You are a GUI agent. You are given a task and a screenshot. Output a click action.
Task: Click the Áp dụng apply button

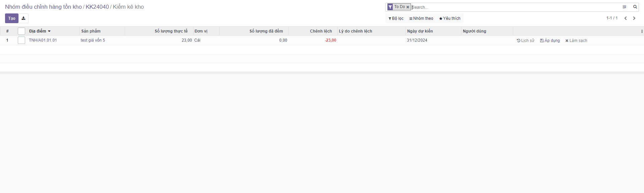[550, 41]
